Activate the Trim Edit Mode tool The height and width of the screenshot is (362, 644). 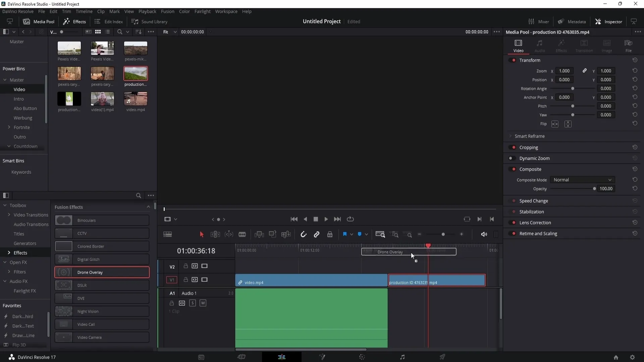click(215, 235)
